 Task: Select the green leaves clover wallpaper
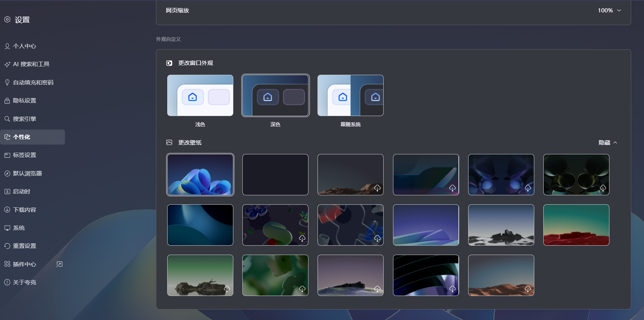[275, 275]
